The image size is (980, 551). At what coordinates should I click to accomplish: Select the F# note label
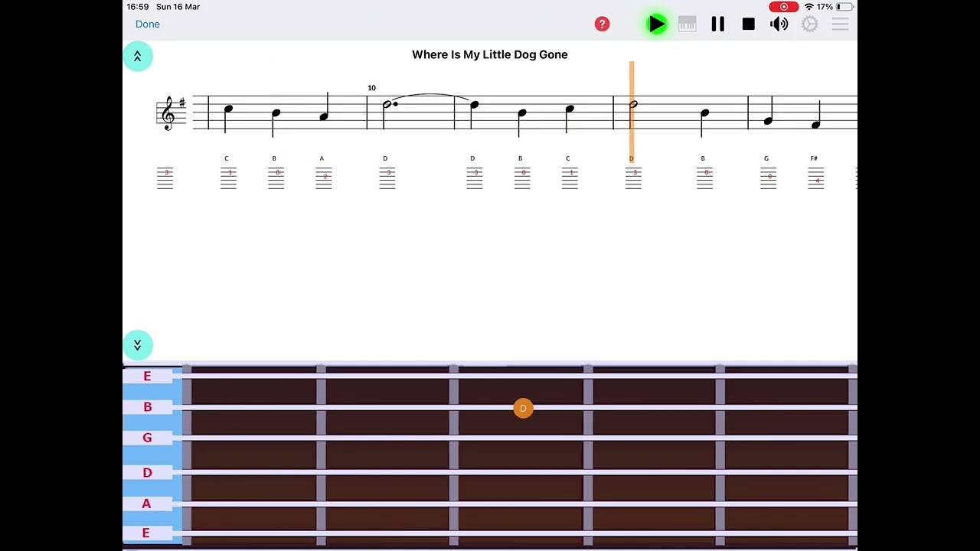[814, 158]
